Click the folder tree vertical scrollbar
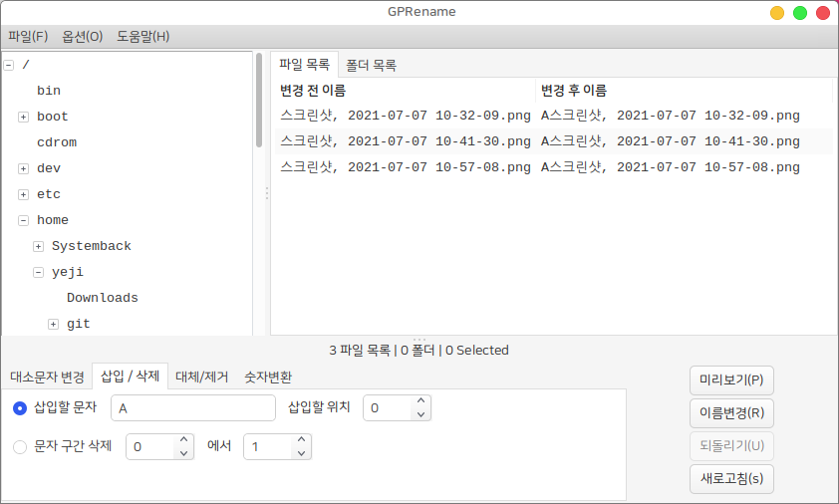This screenshot has height=504, width=839. coord(259,100)
